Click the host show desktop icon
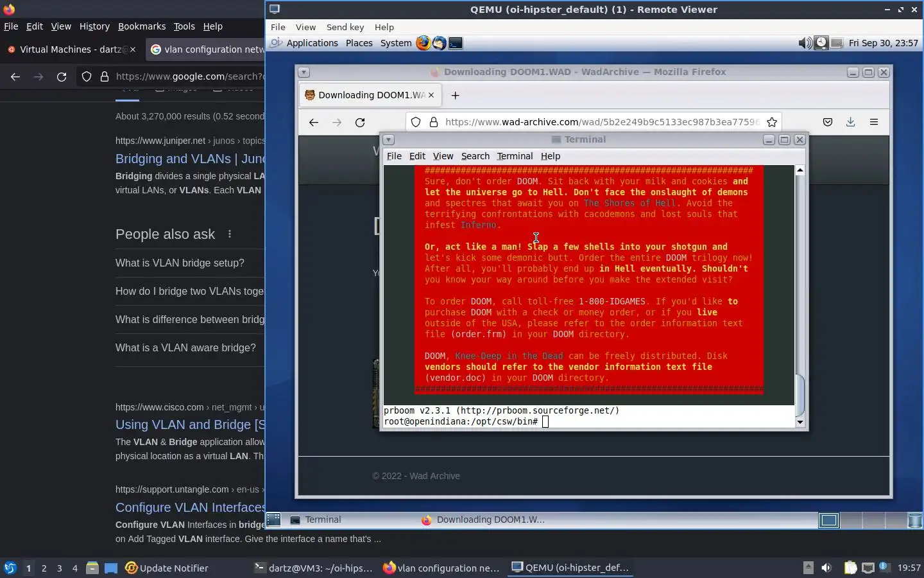Viewport: 924px width, 578px height. (111, 568)
